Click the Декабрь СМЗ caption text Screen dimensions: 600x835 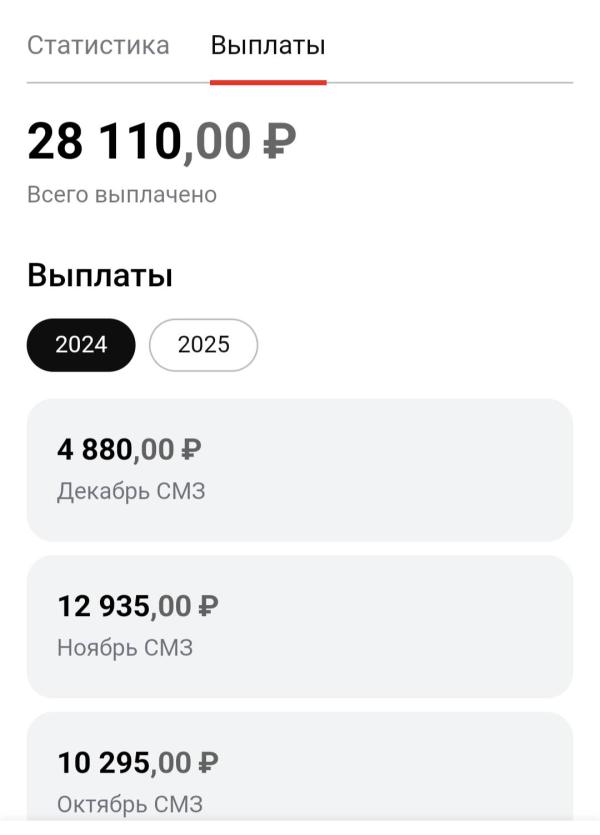coord(131,491)
